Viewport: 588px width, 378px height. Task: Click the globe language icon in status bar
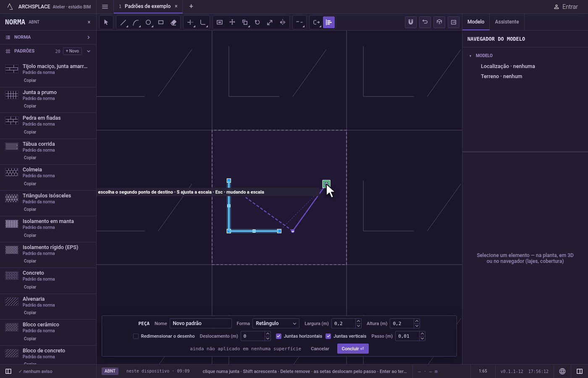[x=562, y=371]
